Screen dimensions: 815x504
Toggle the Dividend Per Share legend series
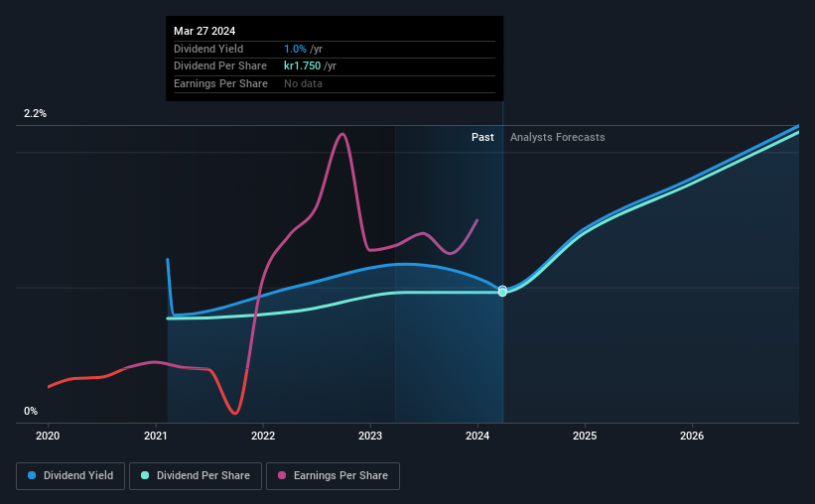[x=196, y=476]
